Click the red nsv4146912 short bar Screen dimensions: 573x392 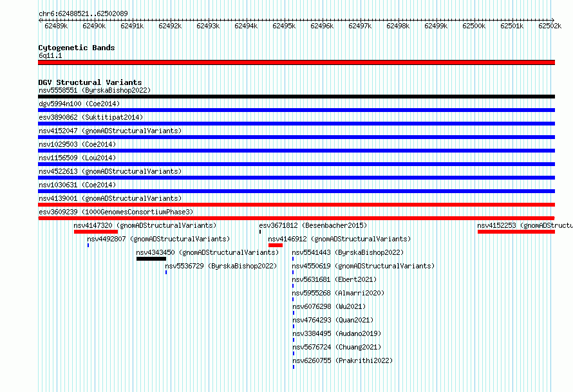click(276, 245)
